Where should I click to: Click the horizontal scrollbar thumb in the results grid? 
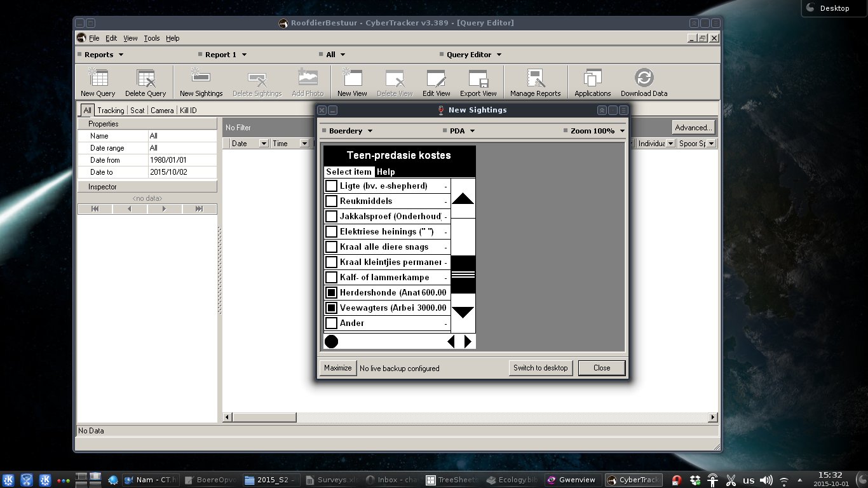tap(264, 417)
